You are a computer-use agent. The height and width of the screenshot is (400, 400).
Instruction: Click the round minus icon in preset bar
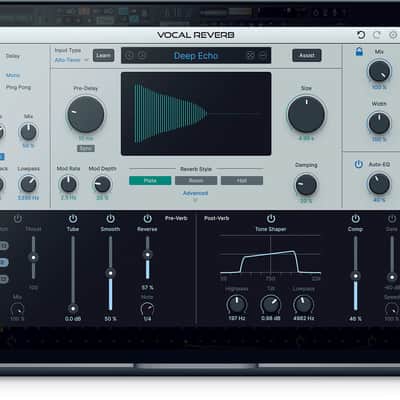point(263,55)
